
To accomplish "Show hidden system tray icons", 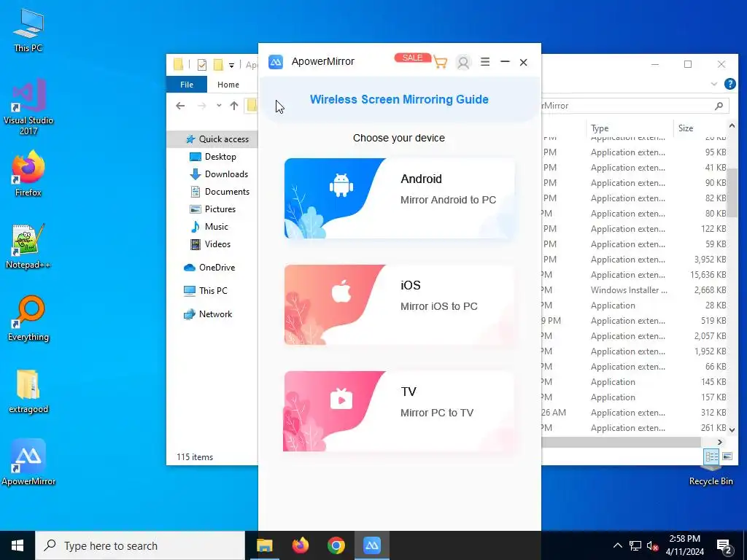I will [x=617, y=545].
